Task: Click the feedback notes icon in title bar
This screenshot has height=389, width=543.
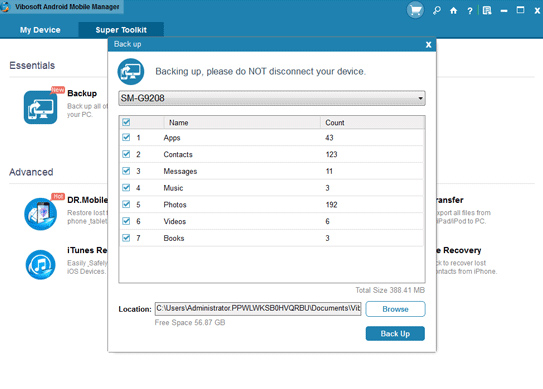Action: [x=487, y=11]
